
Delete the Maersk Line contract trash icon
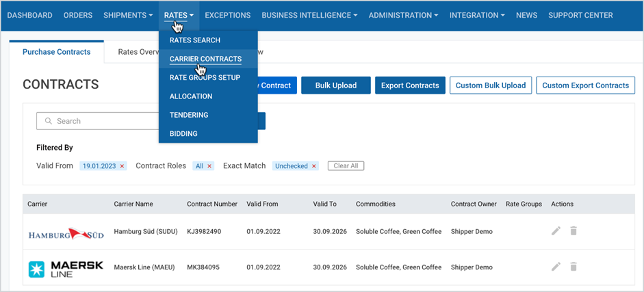tap(574, 267)
